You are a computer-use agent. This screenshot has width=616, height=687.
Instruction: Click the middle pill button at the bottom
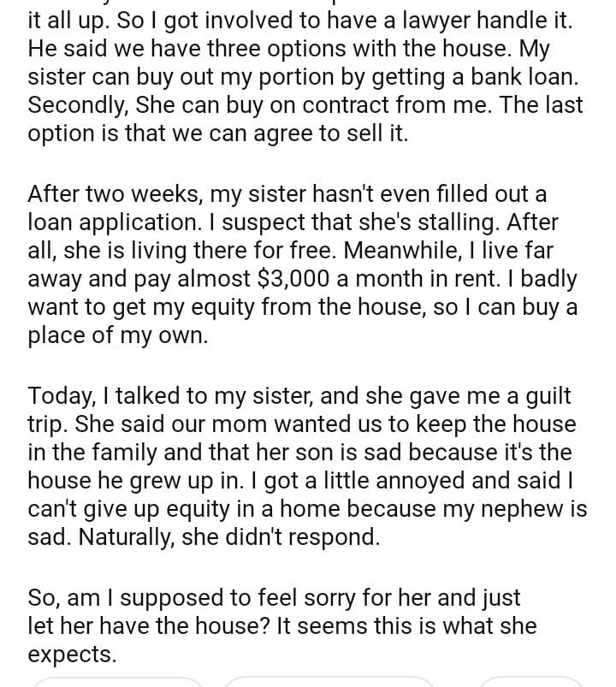pyautogui.click(x=329, y=682)
